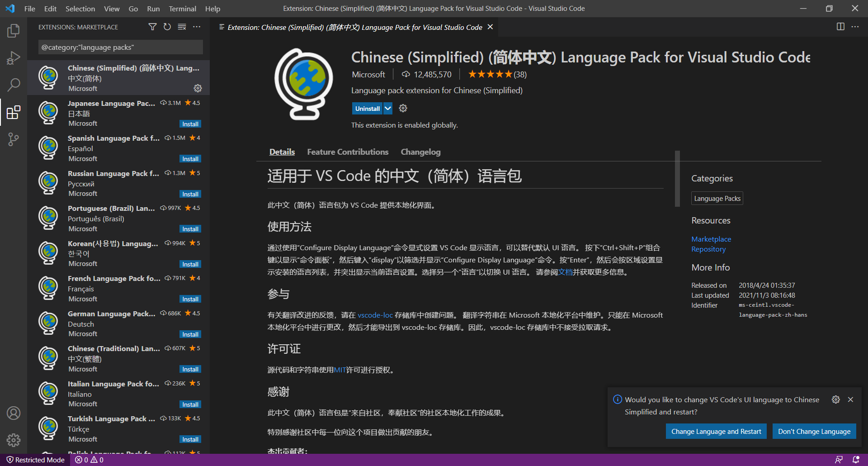Refresh the extensions list

pos(167,27)
